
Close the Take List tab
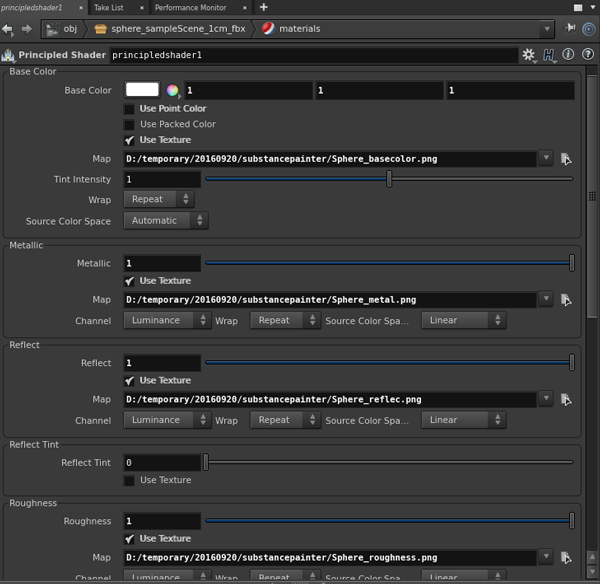click(x=142, y=8)
